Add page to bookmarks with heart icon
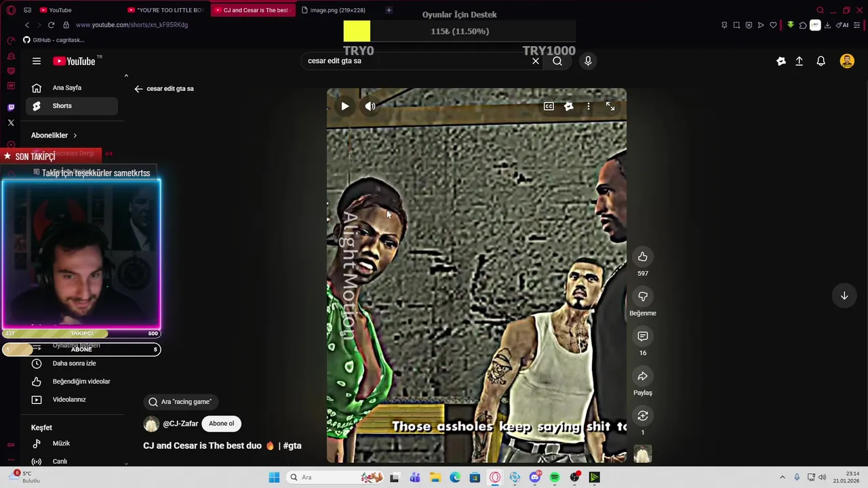The image size is (868, 488). point(773,25)
